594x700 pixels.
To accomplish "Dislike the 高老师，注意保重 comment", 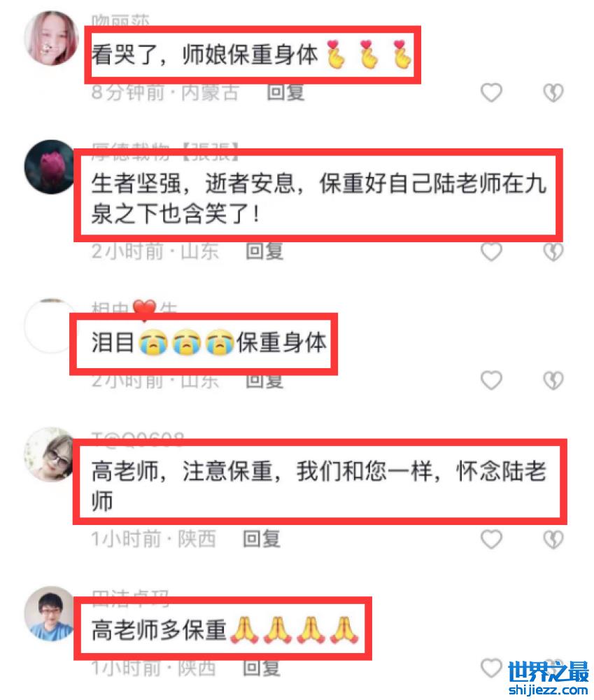I will (x=553, y=539).
